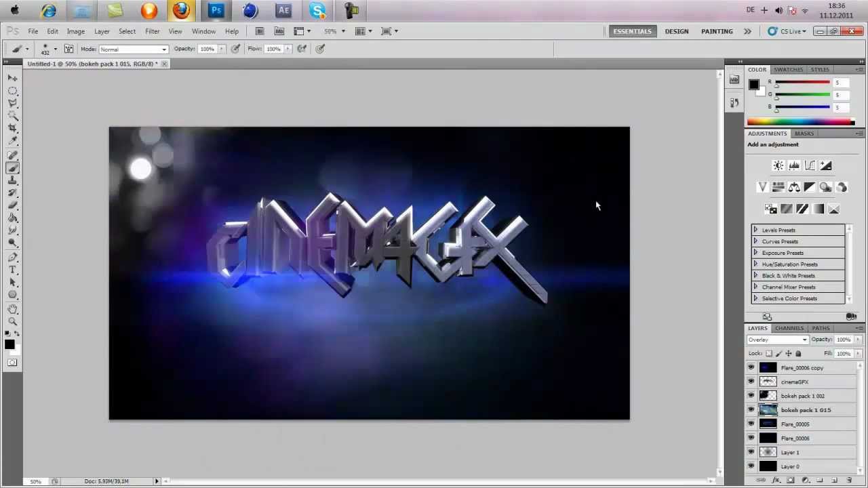
Task: Hide the bokeh pack 1 015 layer
Action: click(x=751, y=410)
